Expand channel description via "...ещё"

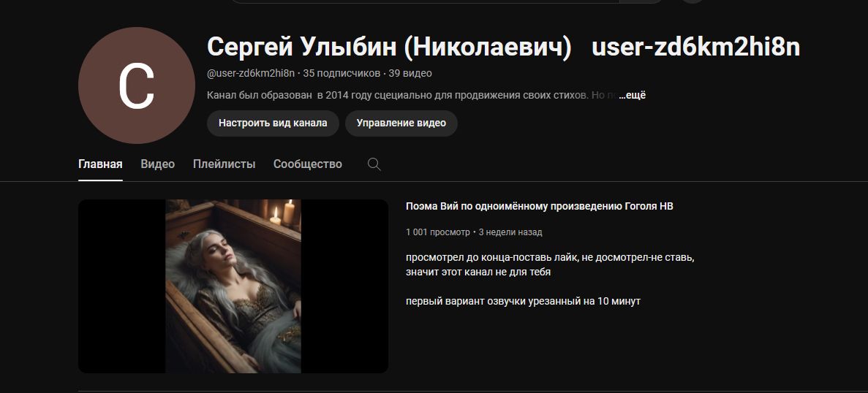(x=633, y=95)
